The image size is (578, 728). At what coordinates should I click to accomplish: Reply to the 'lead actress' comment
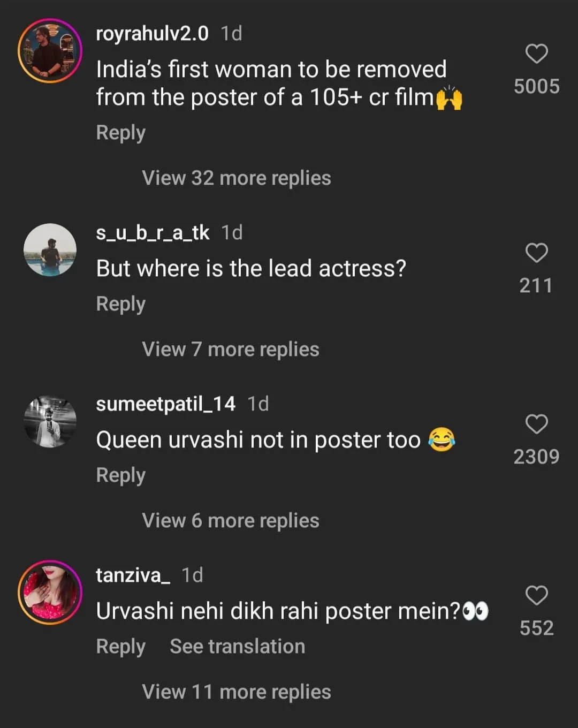click(x=120, y=304)
